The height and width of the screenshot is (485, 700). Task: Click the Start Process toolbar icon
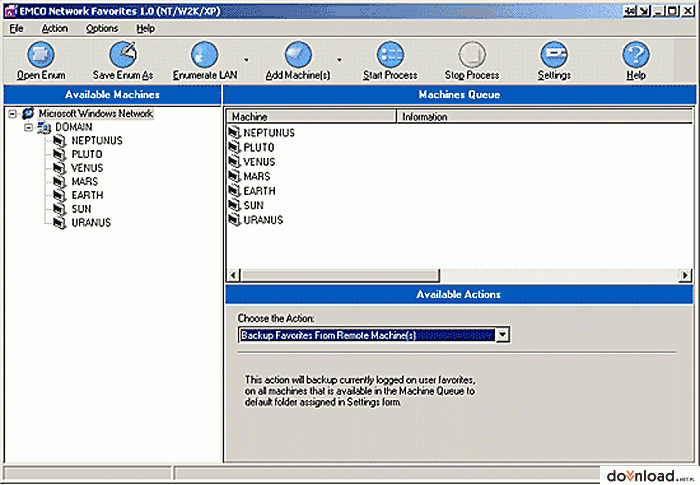390,55
